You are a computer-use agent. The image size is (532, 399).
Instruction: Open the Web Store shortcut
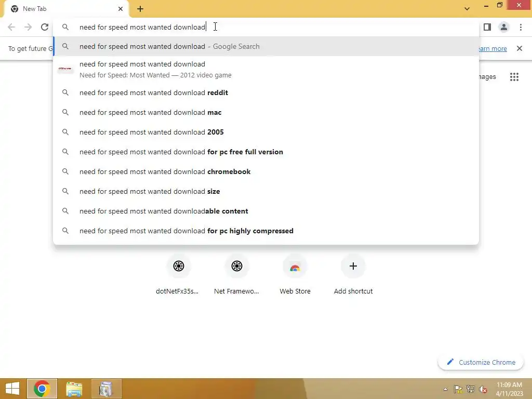pyautogui.click(x=295, y=275)
